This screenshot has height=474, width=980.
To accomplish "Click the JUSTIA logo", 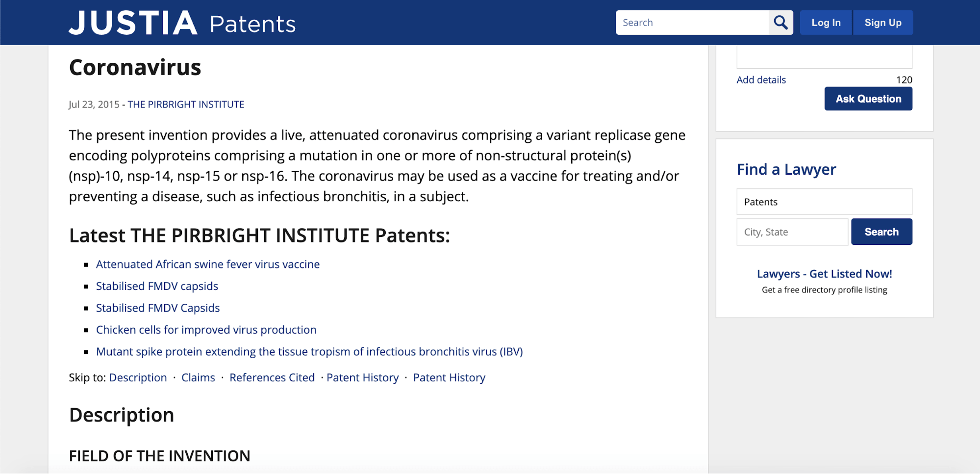I will [x=133, y=23].
